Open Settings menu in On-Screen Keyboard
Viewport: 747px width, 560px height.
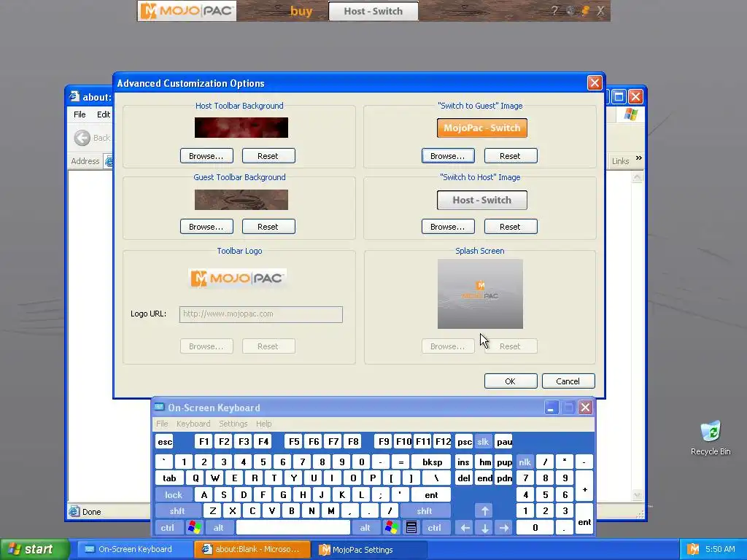tap(233, 424)
